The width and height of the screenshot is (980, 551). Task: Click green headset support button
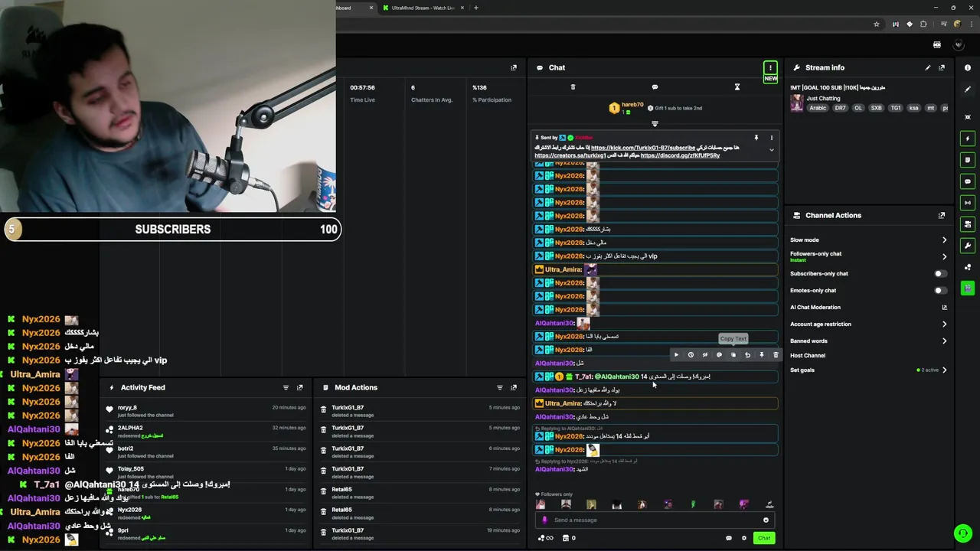tap(962, 533)
